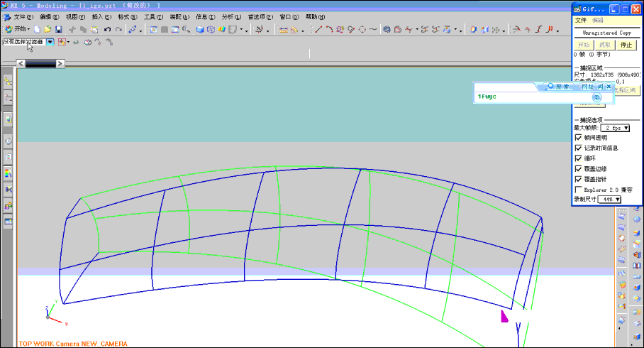Toggle the 帧间透明 checkbox
Viewport: 644px width, 348px height.
point(578,137)
